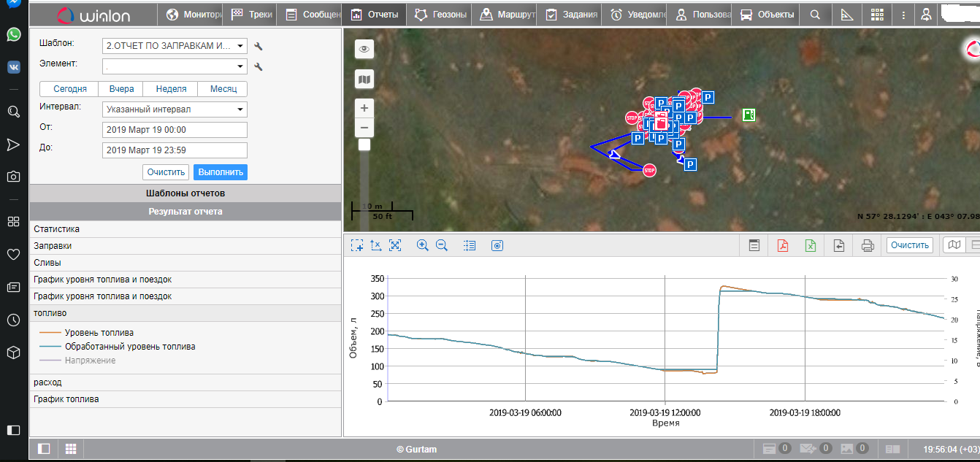Image resolution: width=980 pixels, height=462 pixels.
Task: Open the map layers icon on the map
Action: (x=364, y=79)
